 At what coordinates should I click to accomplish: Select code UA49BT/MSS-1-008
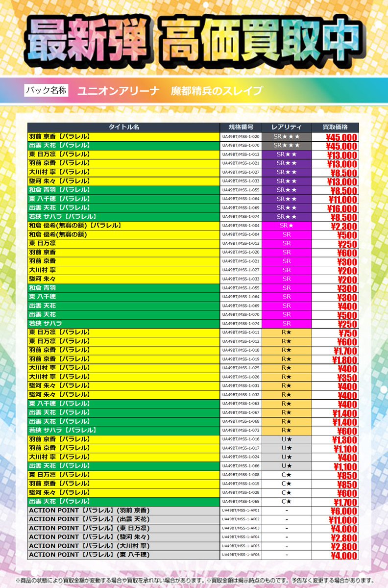[241, 475]
